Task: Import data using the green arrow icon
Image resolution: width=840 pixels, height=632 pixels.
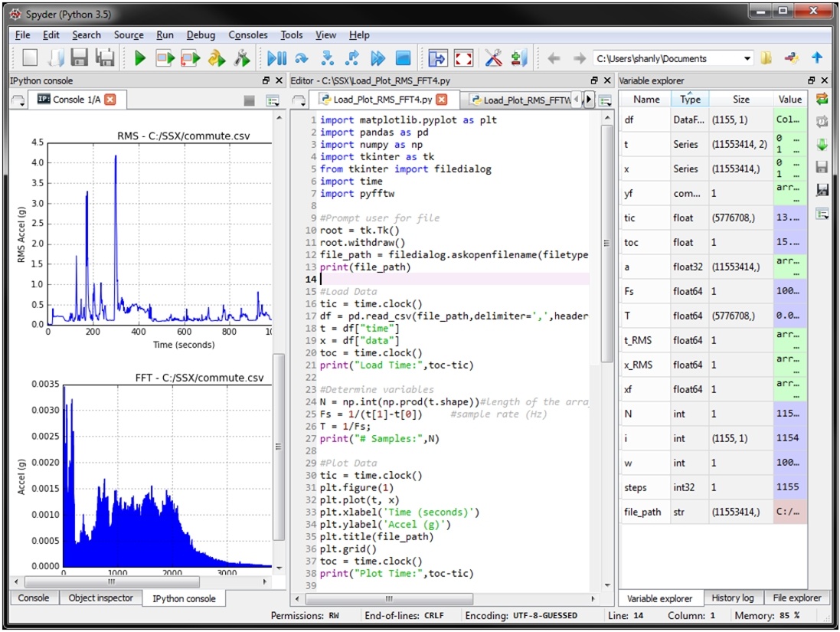Action: 822,143
